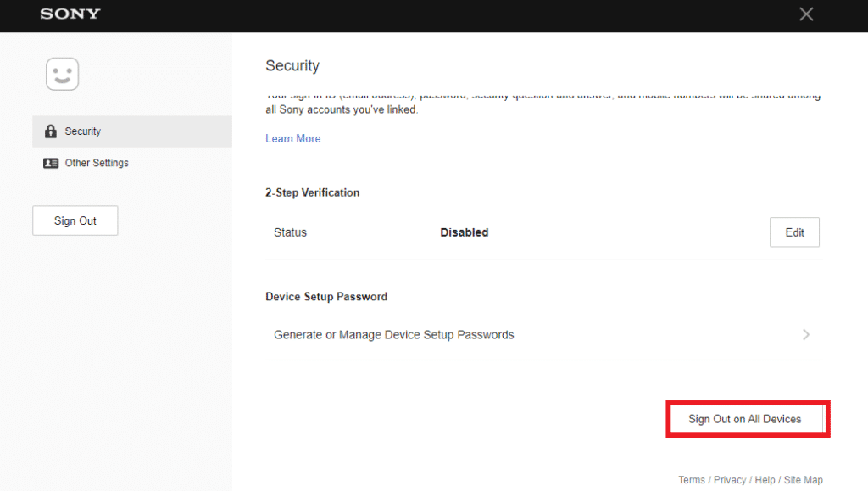The image size is (868, 491).
Task: Open the Help footer link
Action: tap(765, 480)
